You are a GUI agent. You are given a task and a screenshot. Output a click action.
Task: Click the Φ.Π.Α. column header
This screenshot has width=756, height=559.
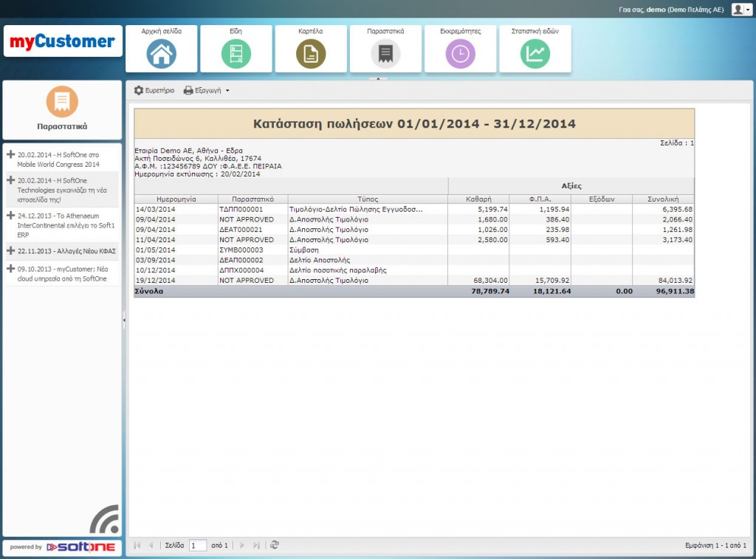[540, 199]
